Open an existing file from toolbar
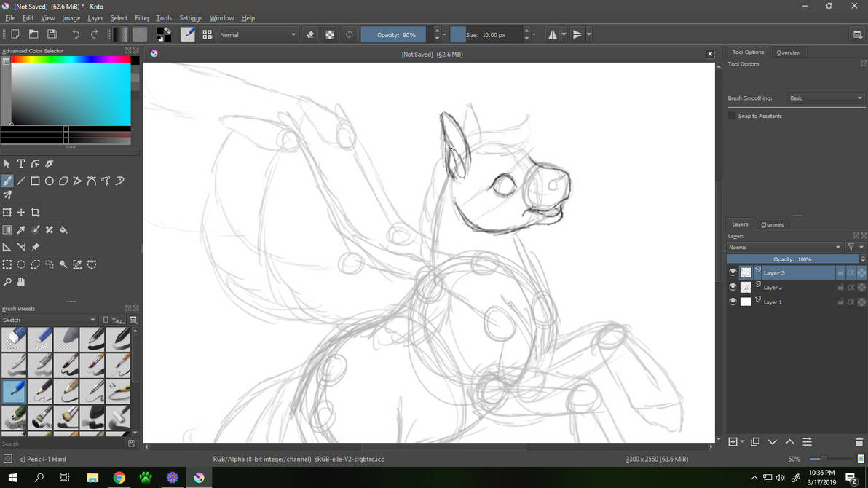868x488 pixels. coord(33,34)
